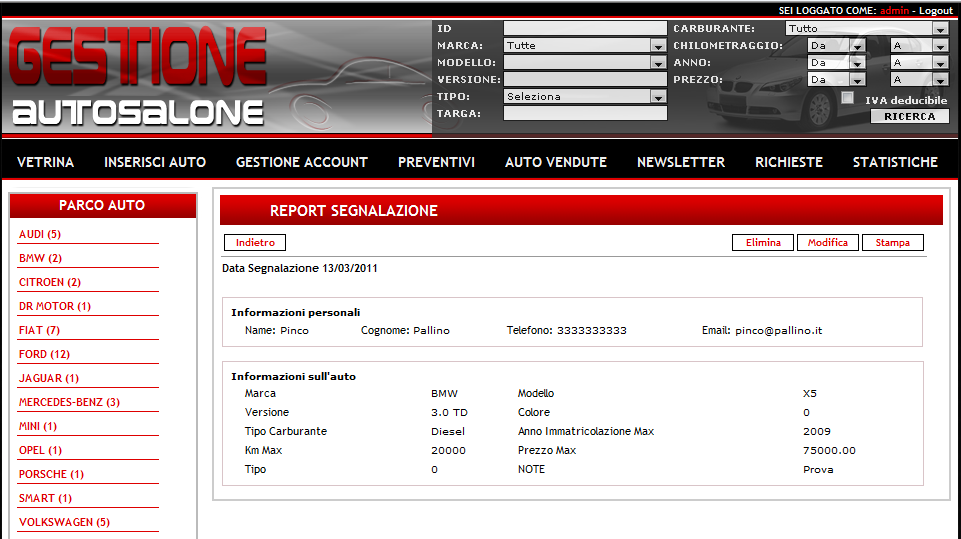Screen dimensions: 961x539
Task: Open the Carburante dropdown showing Tutto
Action: (867, 28)
